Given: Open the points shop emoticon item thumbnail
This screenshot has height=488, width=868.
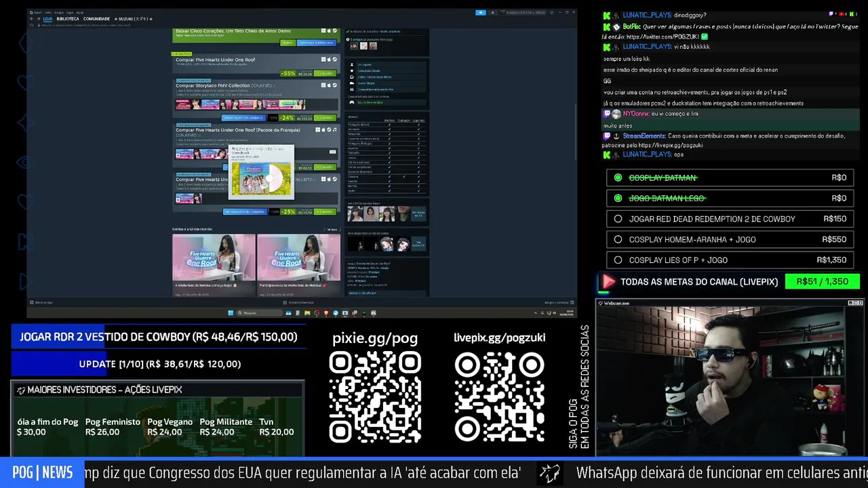Looking at the screenshot, I should point(387,244).
